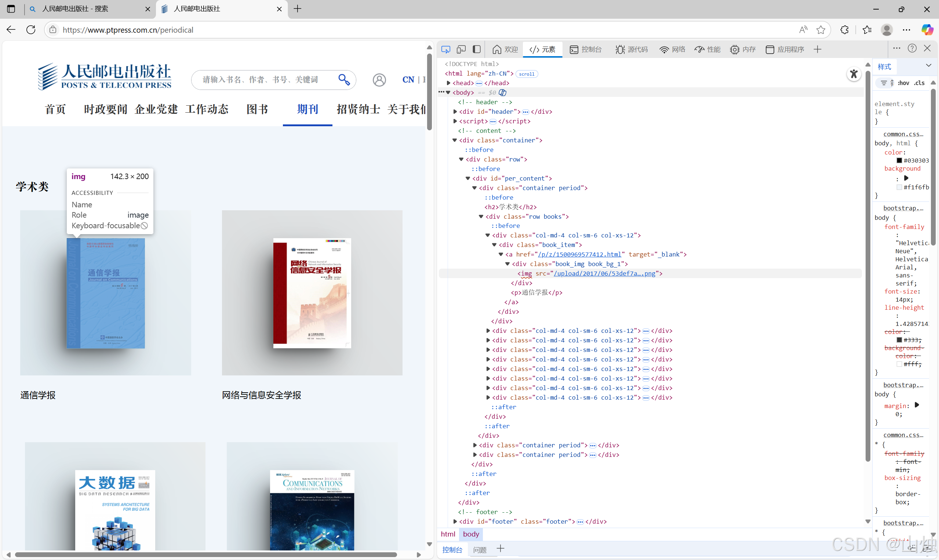
Task: Toggle .cls class editor in Styles
Action: [919, 83]
